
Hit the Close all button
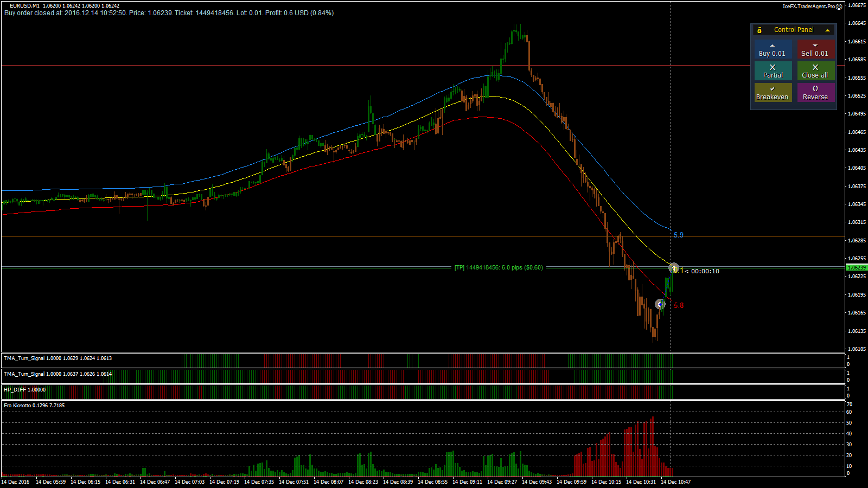point(815,71)
